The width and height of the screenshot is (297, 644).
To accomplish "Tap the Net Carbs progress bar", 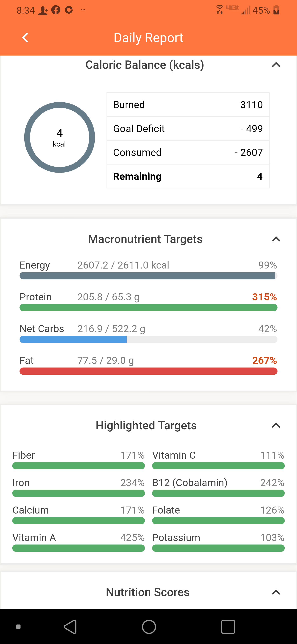I will 148,339.
